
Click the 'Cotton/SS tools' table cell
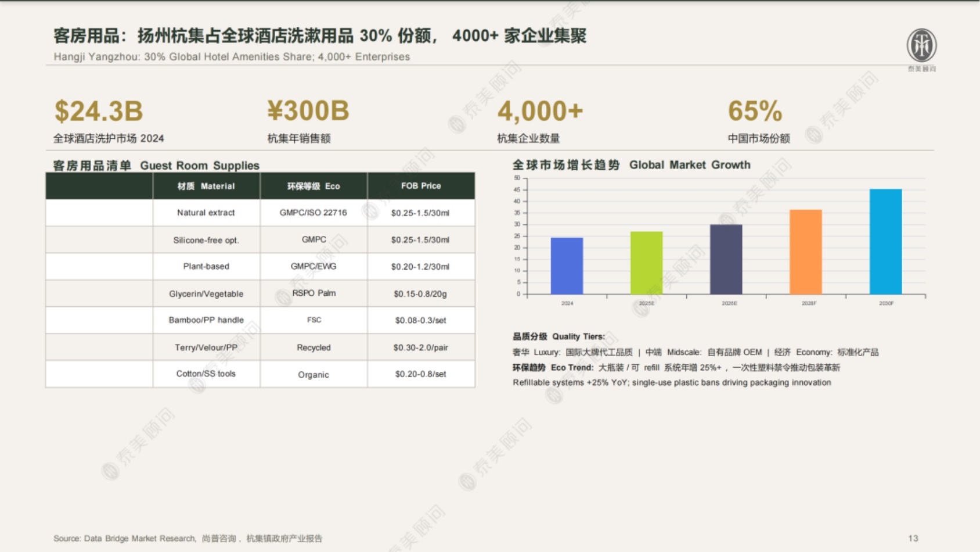click(206, 374)
